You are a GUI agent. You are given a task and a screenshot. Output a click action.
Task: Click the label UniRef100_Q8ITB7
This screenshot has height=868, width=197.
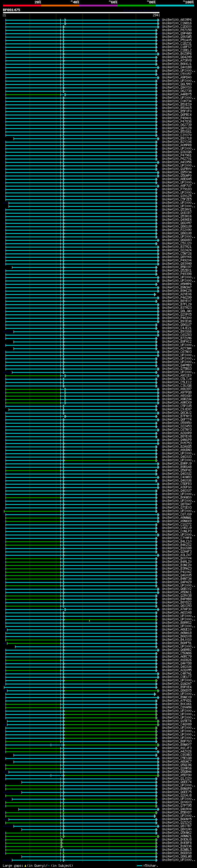coord(177,826)
